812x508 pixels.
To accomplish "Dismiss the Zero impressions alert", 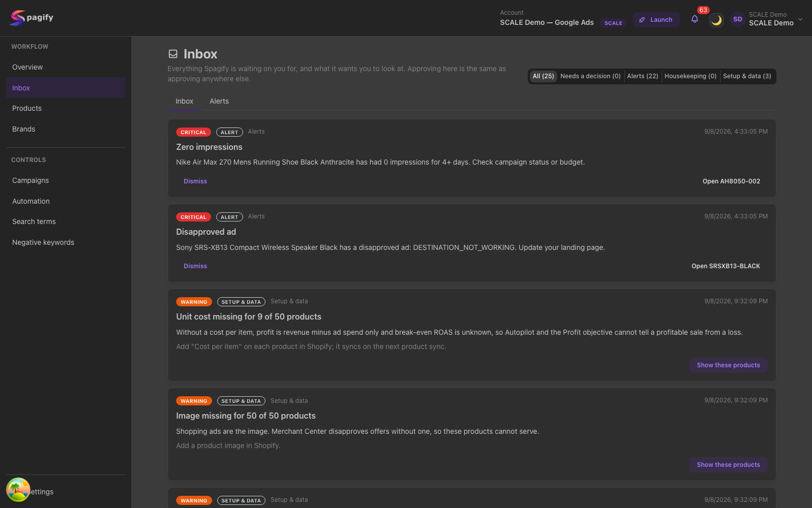I will (195, 181).
